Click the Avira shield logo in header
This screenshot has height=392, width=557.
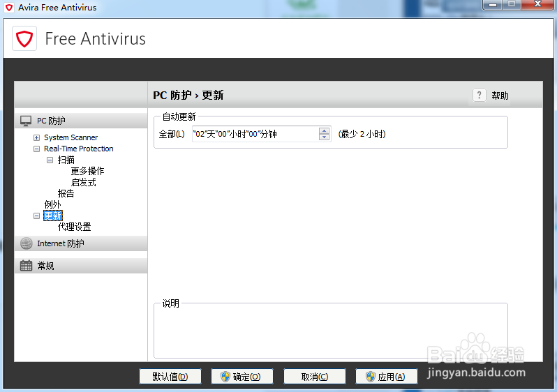[x=24, y=38]
